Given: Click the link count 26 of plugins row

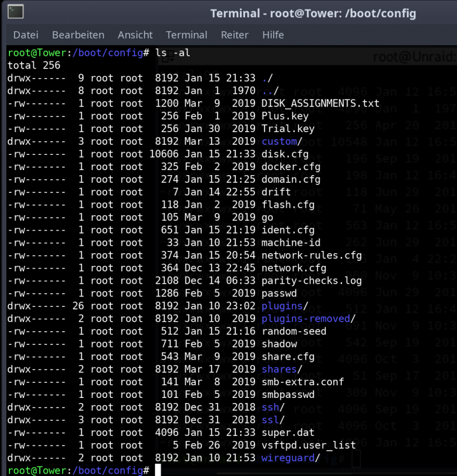Looking at the screenshot, I should coord(78,306).
